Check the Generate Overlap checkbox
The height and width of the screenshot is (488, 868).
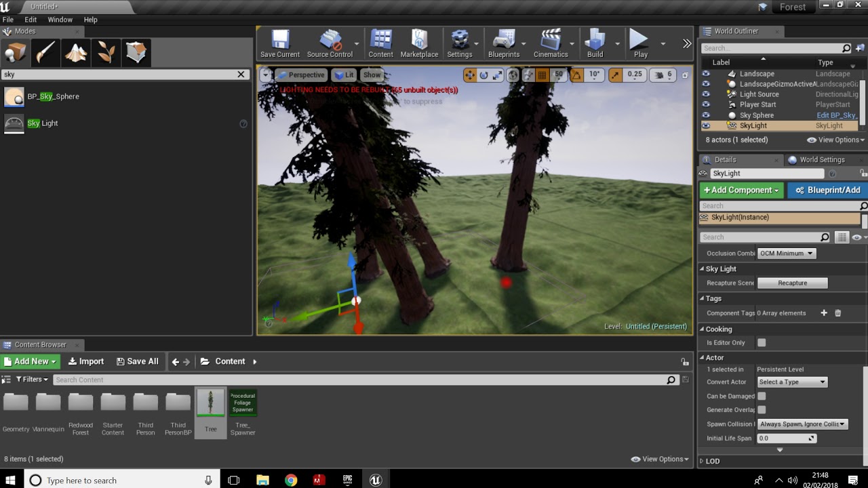762,410
